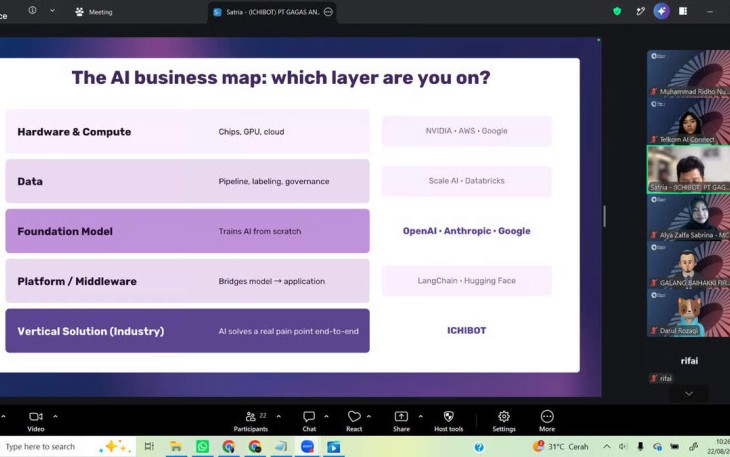The width and height of the screenshot is (730, 457).
Task: Open the Chat panel
Action: pos(309,421)
